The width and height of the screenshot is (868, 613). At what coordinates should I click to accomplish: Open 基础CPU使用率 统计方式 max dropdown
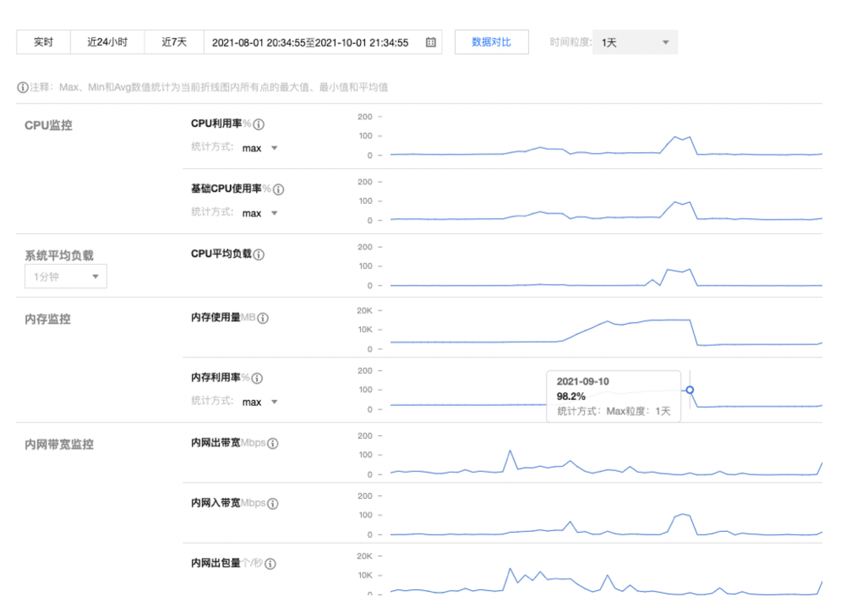(259, 213)
